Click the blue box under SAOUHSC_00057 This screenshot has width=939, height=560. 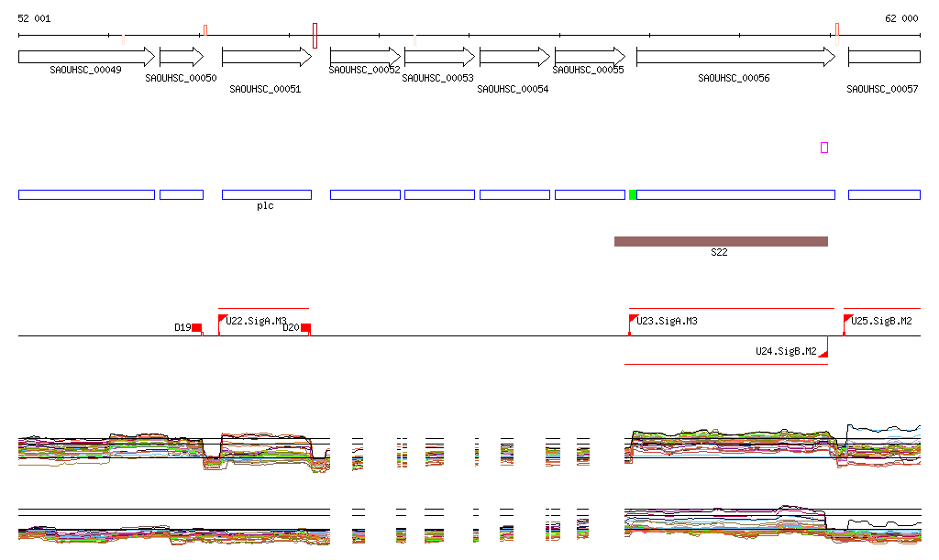tap(884, 194)
